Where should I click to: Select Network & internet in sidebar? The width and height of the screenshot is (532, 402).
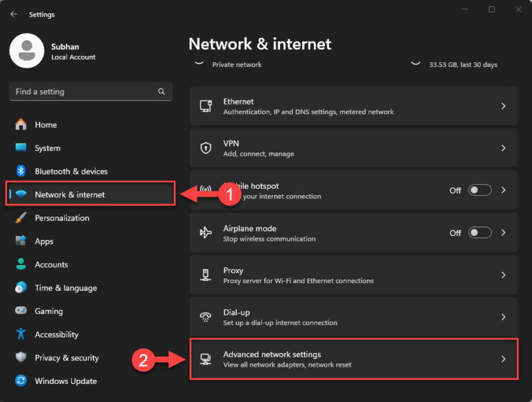point(91,194)
